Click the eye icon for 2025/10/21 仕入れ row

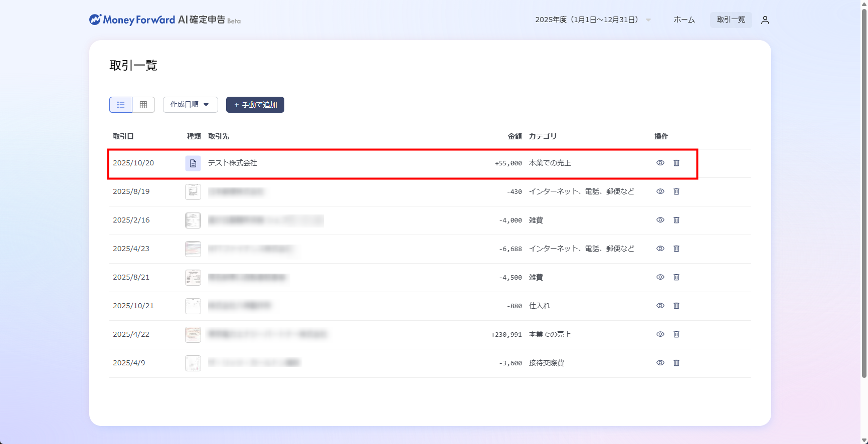(660, 306)
